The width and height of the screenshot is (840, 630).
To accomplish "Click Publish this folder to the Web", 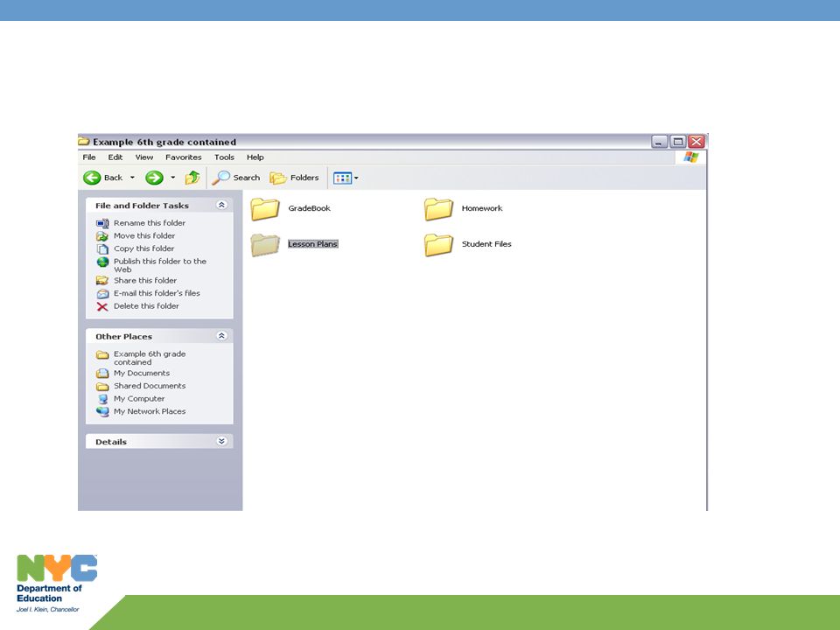I will [x=159, y=265].
